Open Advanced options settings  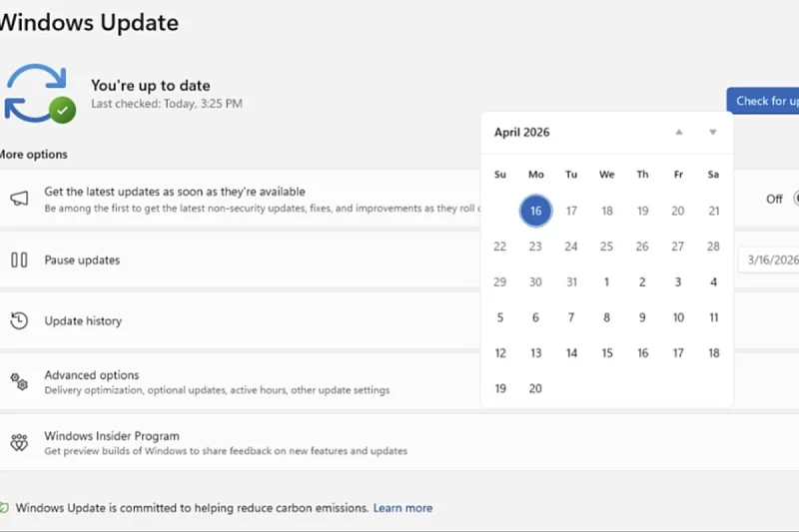click(x=92, y=375)
